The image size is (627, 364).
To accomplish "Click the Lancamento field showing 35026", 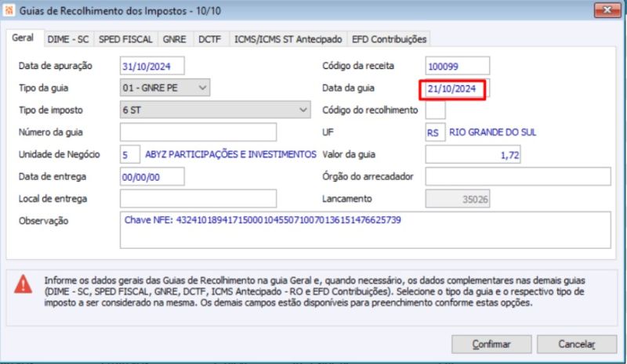I will (x=458, y=199).
